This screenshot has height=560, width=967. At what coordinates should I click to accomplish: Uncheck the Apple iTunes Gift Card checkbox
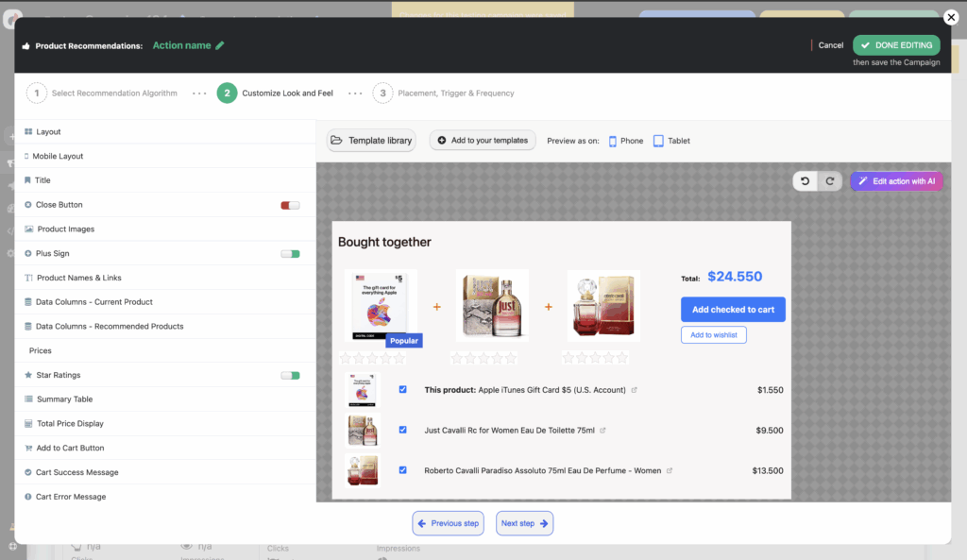403,389
